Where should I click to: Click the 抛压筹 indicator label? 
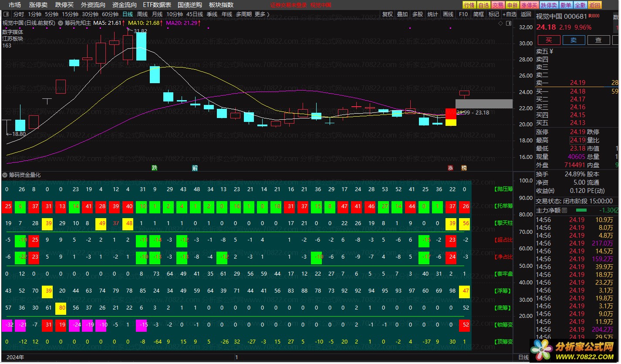click(x=504, y=189)
